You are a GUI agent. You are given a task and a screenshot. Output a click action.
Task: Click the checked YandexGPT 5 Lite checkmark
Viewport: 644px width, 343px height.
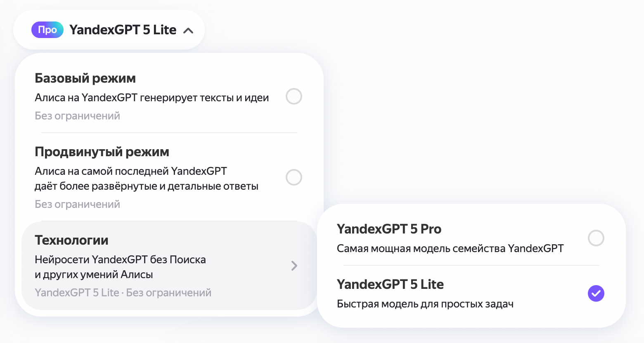[596, 293]
